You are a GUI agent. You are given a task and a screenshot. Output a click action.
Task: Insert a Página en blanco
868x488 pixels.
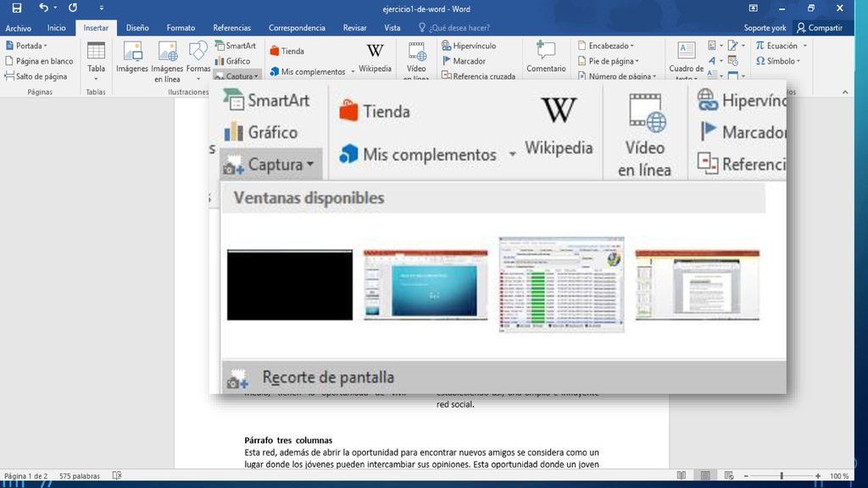click(x=39, y=61)
